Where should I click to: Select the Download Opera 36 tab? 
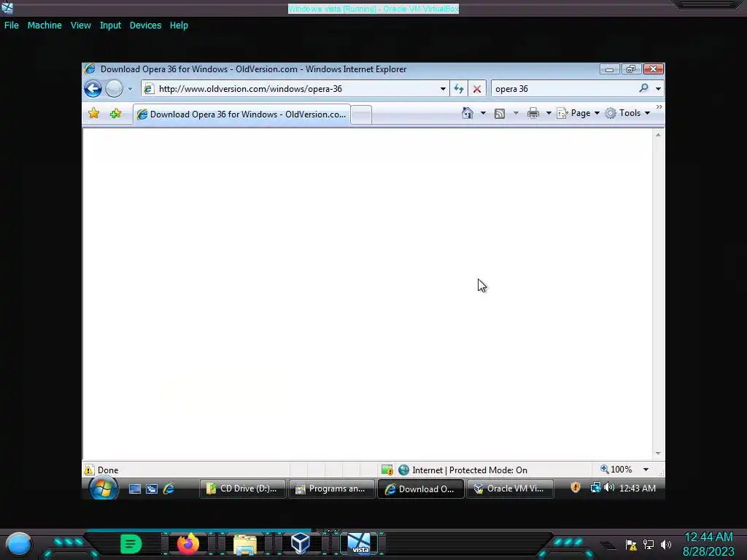click(x=242, y=114)
